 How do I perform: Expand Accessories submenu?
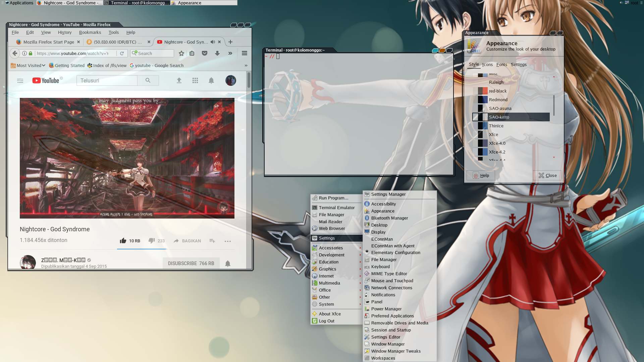click(x=336, y=248)
